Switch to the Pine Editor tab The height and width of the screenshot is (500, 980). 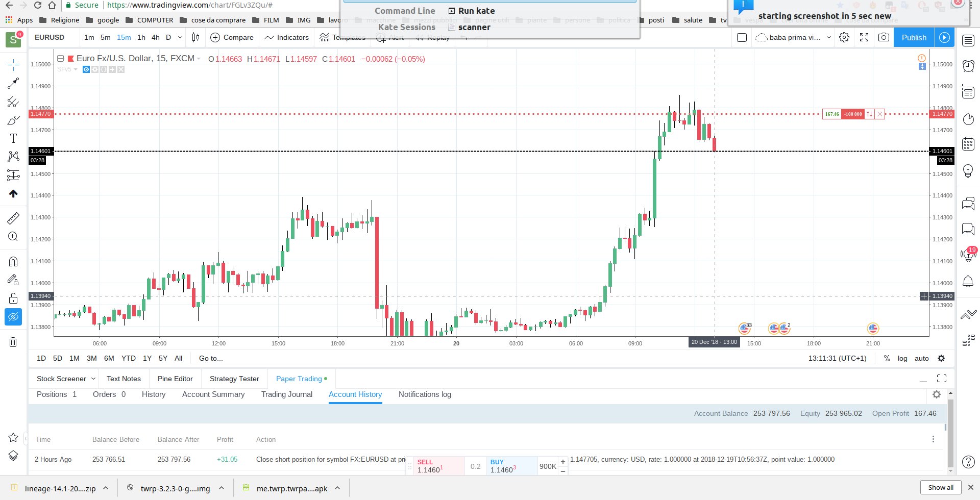point(175,379)
